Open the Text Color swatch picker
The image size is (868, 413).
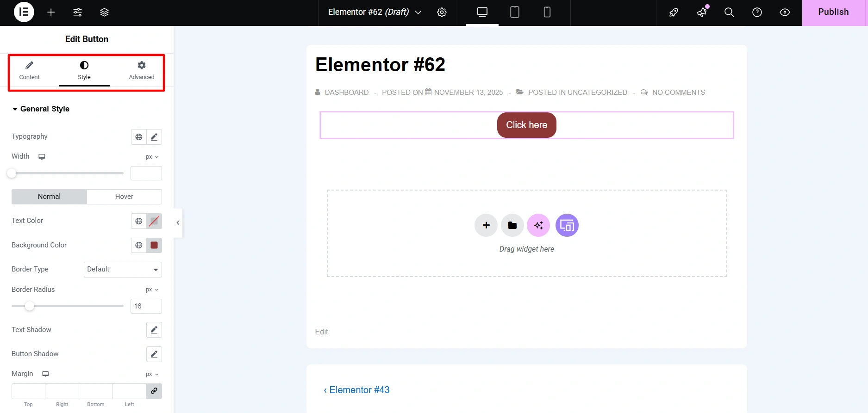154,221
